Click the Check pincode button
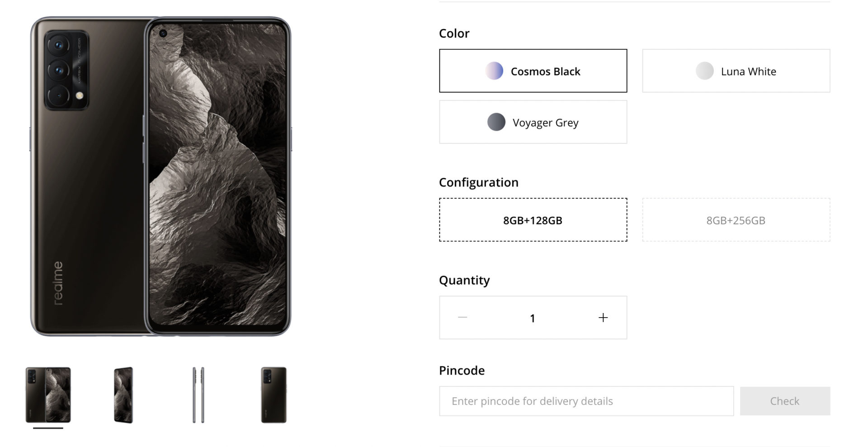This screenshot has height=447, width=868. coord(785,401)
